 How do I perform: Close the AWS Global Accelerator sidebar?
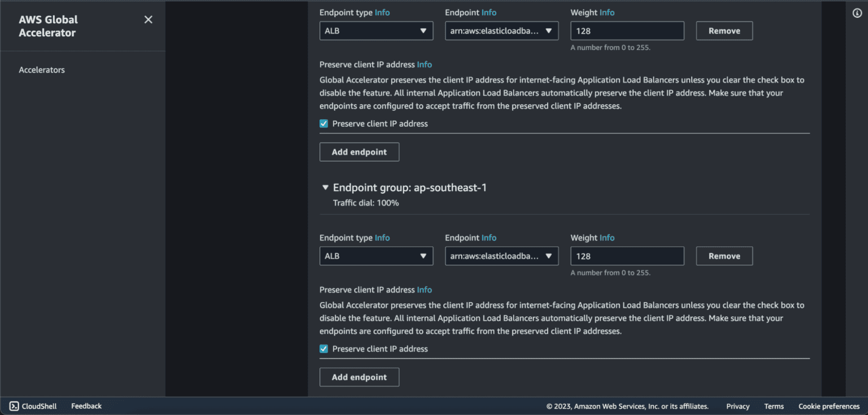pyautogui.click(x=148, y=20)
